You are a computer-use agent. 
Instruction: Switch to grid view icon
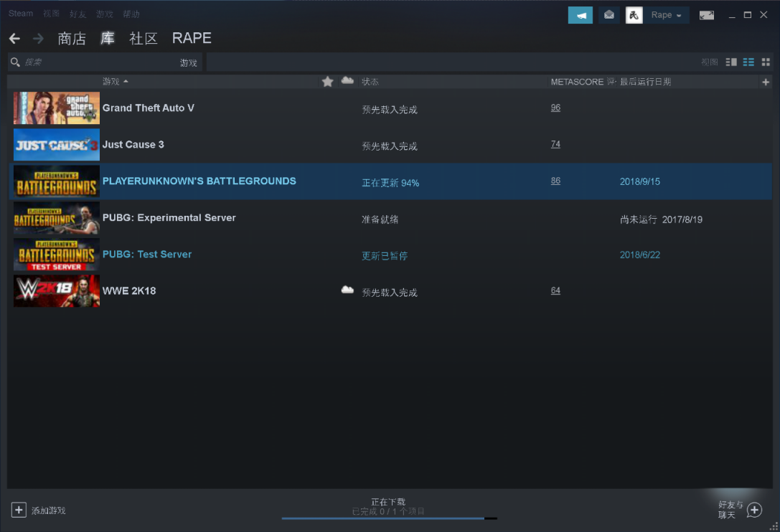(x=766, y=62)
